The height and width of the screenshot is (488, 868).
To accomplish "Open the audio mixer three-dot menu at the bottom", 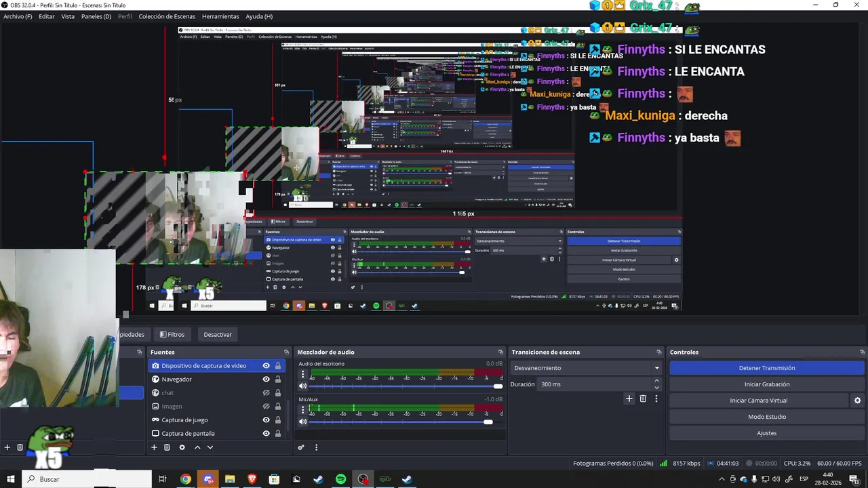I will point(316,447).
